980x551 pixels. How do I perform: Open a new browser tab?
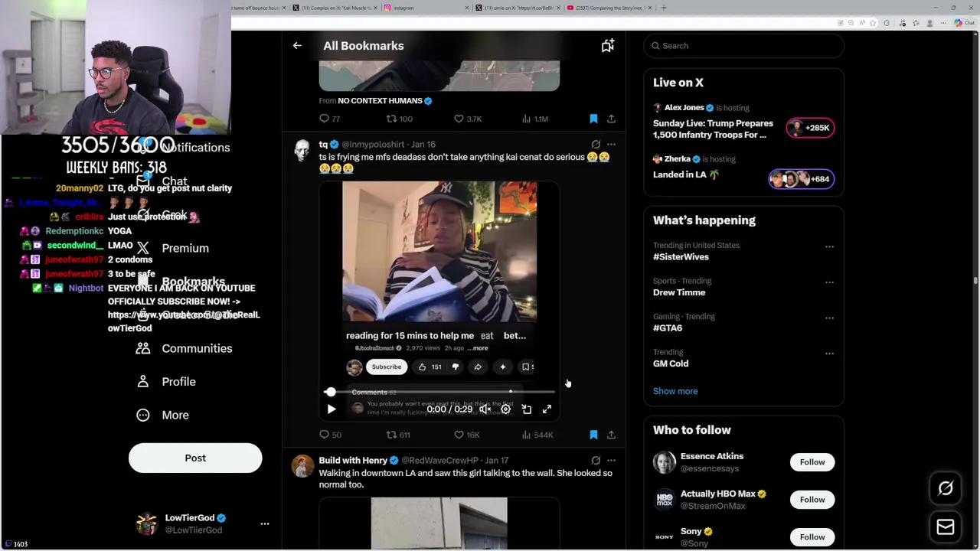(x=664, y=8)
